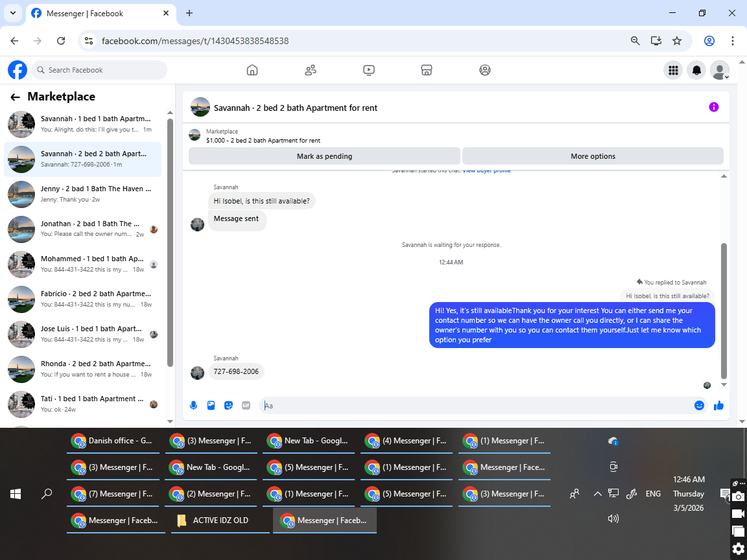The image size is (747, 560).
Task: Open Chrome profile icon
Action: tap(709, 41)
